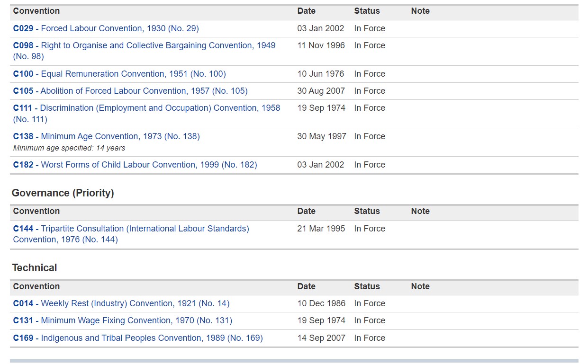The image size is (588, 364).
Task: Click the Governance (Priority) section heading
Action: 63,193
